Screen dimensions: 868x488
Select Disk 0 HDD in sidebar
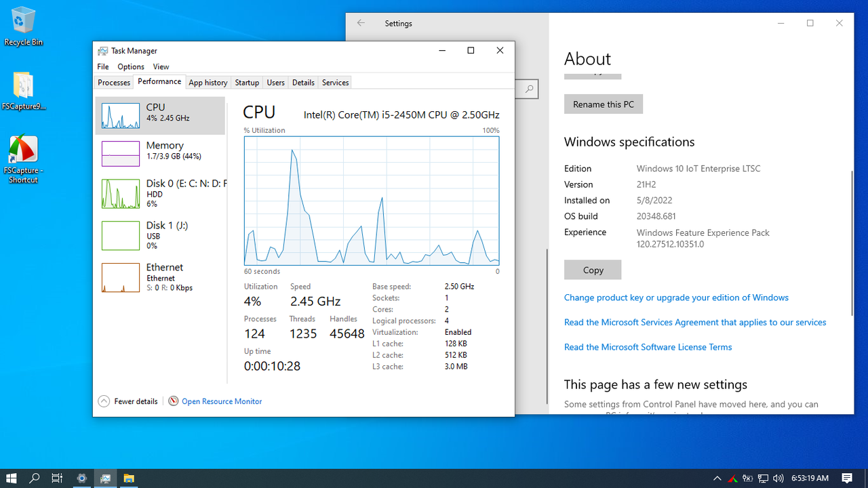click(160, 193)
